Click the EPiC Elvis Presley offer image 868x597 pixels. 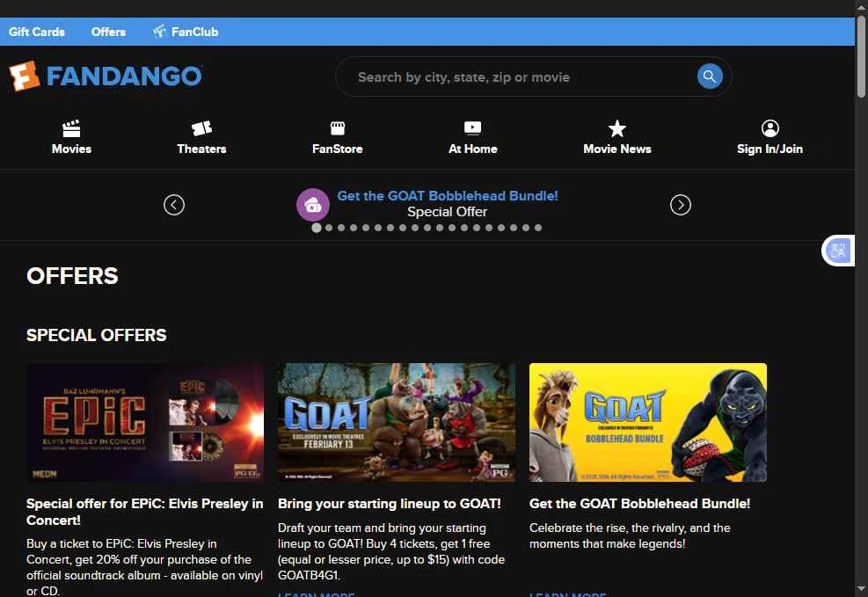[145, 422]
